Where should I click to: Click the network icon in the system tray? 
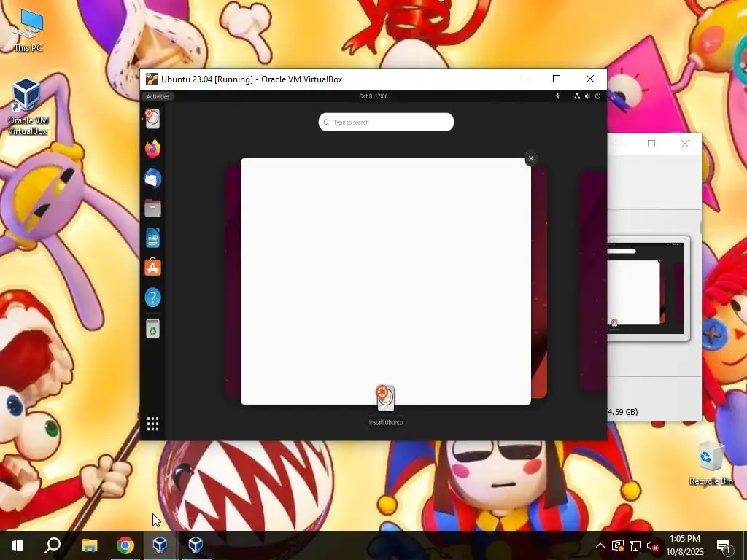tap(635, 545)
